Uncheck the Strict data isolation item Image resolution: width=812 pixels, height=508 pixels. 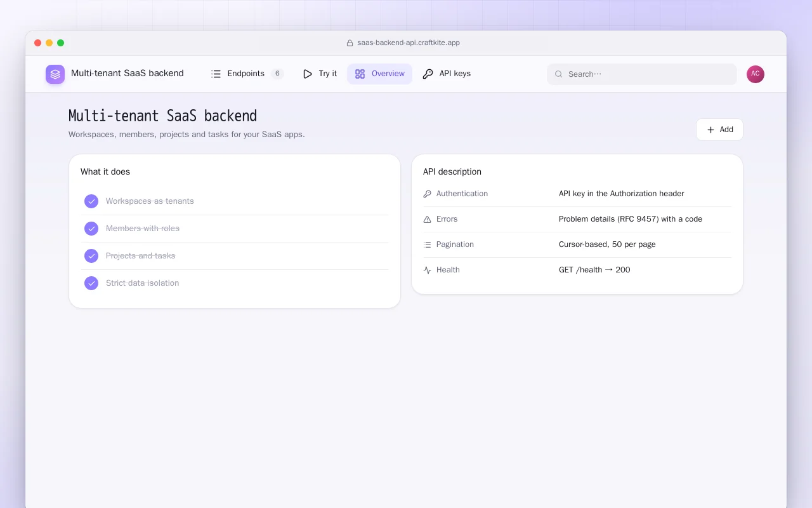(x=91, y=283)
